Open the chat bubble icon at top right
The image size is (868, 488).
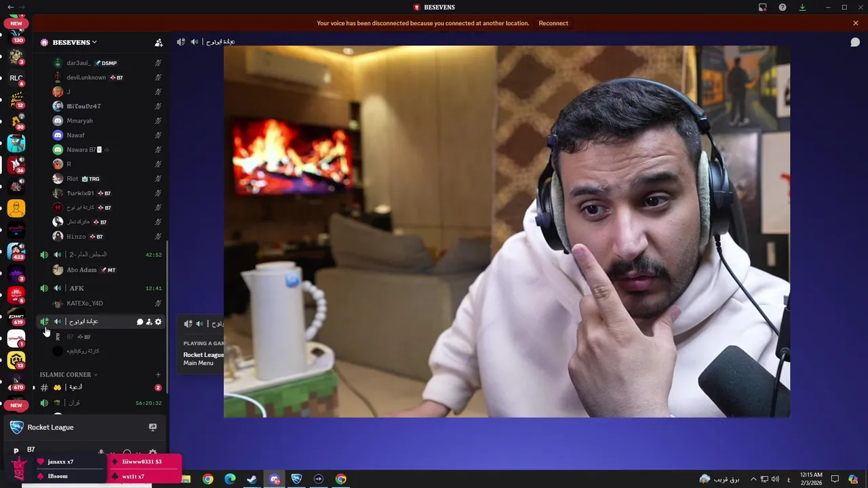click(855, 42)
